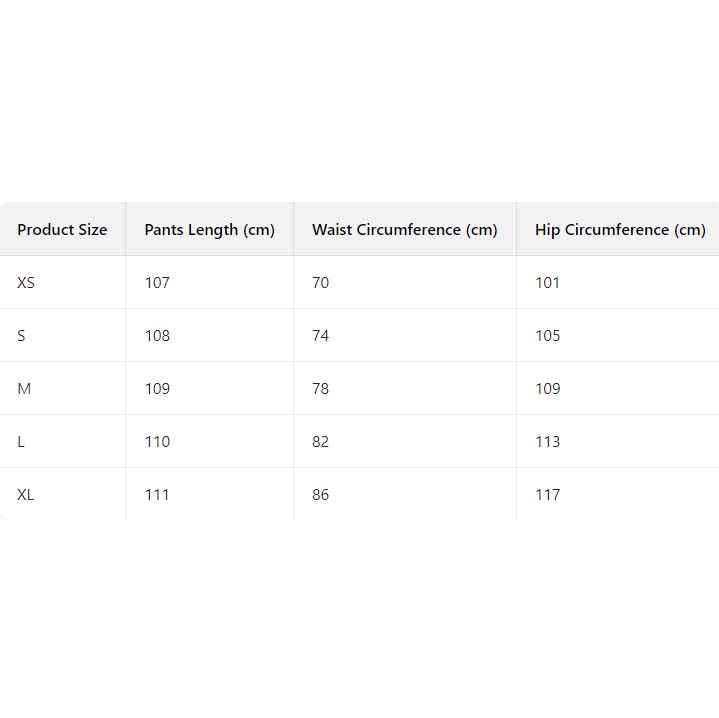The width and height of the screenshot is (719, 718).
Task: Click pants length value 108
Action: (x=157, y=336)
